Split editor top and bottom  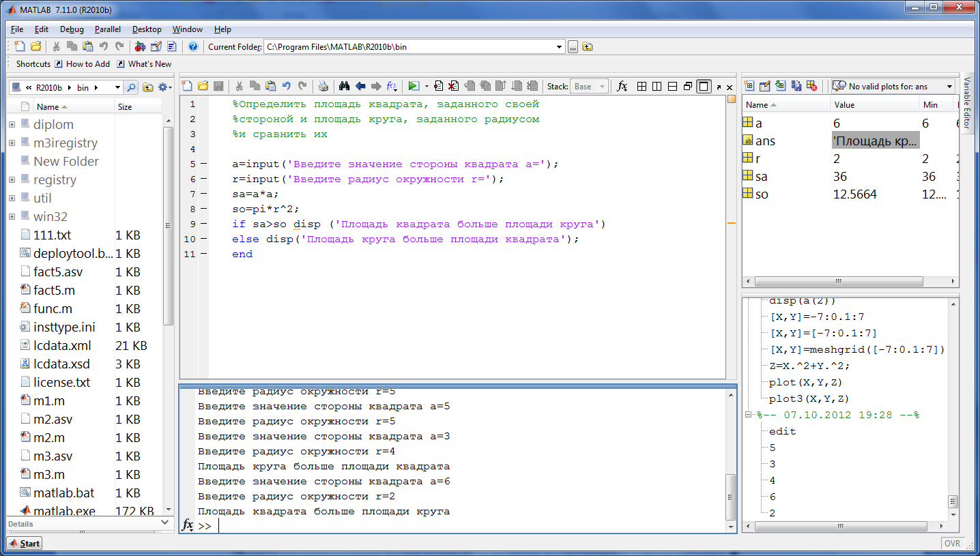672,86
